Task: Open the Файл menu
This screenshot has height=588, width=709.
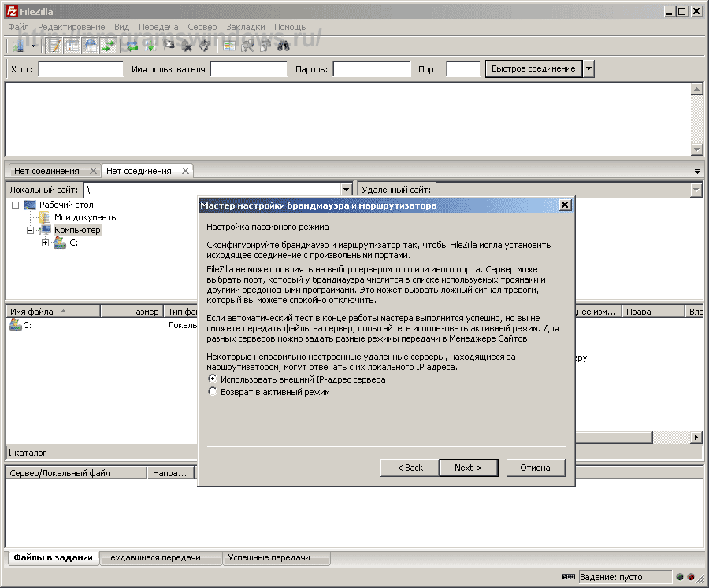Action: click(18, 27)
